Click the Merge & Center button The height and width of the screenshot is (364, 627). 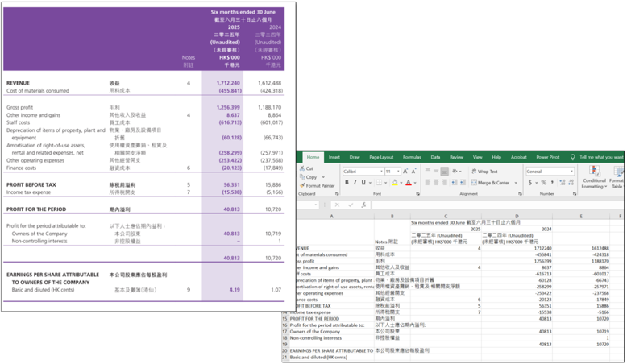(490, 182)
